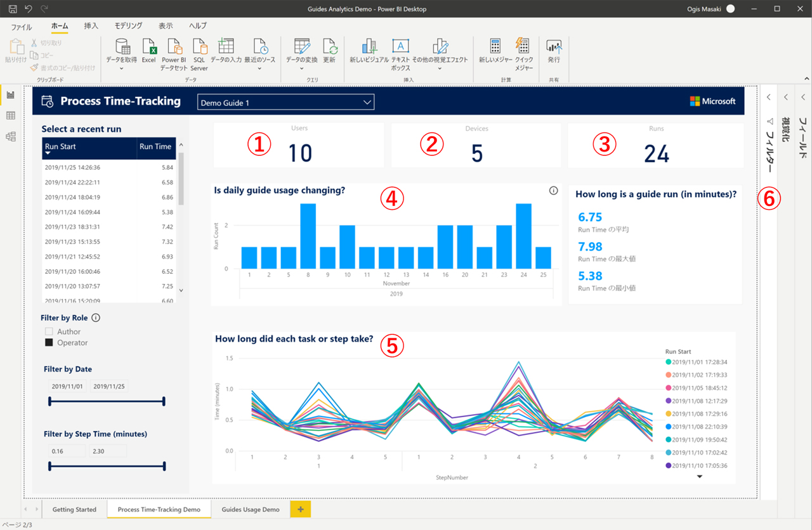The image size is (812, 530).
Task: Open the データの変換 dropdown
Action: pos(302,68)
